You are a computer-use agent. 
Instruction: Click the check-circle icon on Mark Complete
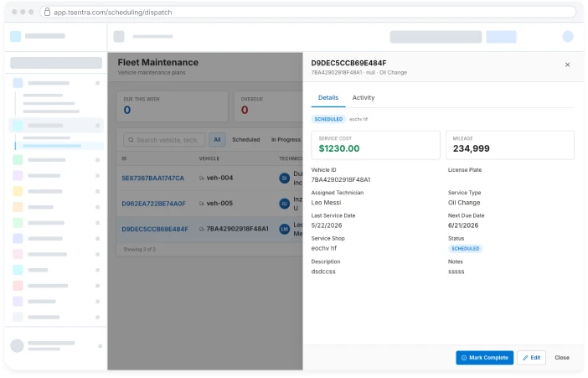click(x=464, y=358)
